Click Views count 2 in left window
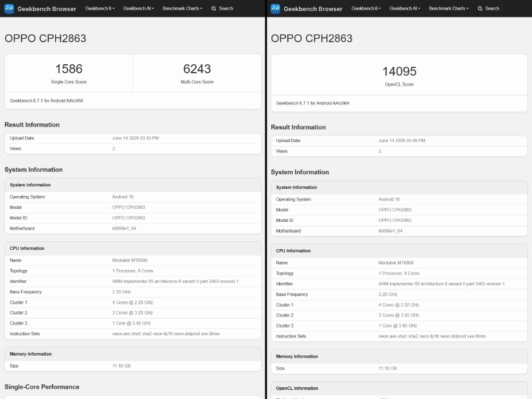Screen dimensions: 532x399 pyautogui.click(x=114, y=149)
